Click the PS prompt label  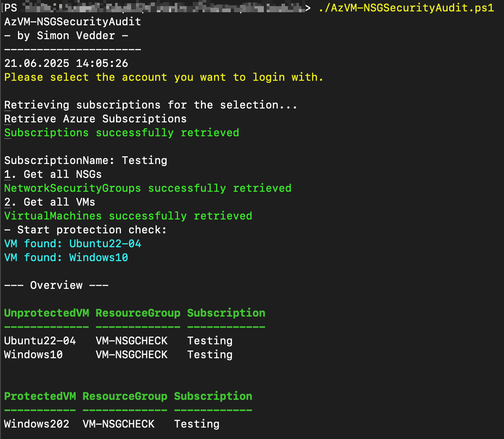point(11,8)
